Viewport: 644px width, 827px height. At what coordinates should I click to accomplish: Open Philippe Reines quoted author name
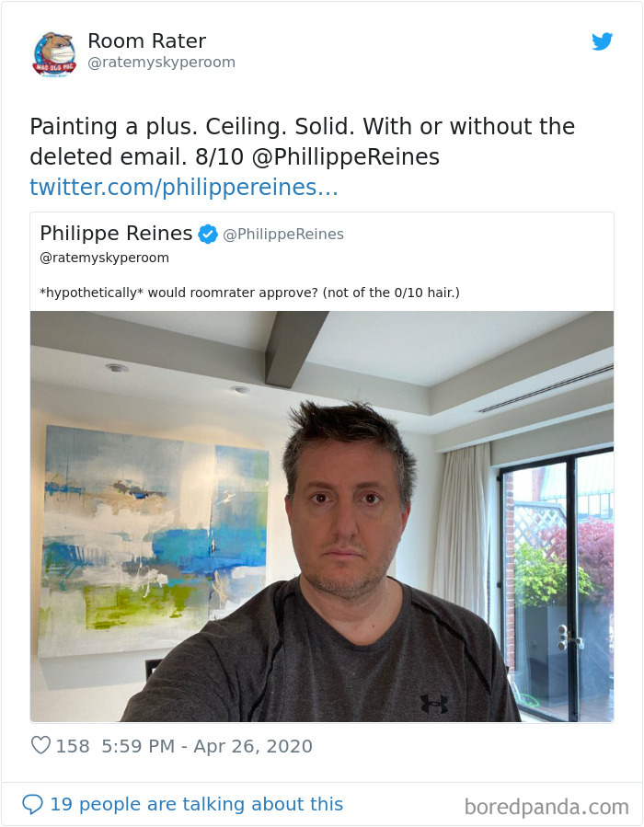116,233
